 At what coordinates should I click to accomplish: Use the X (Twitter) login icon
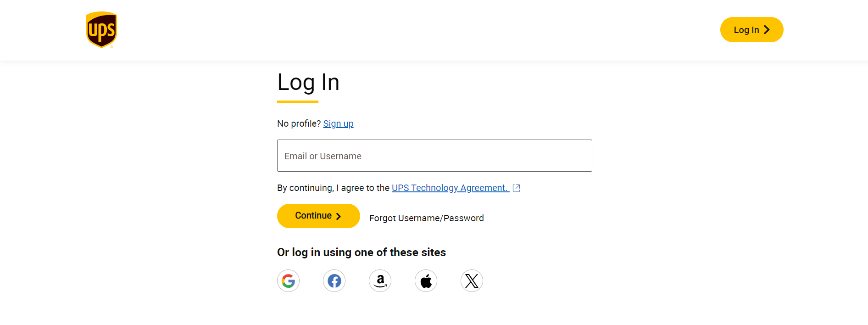(x=472, y=280)
